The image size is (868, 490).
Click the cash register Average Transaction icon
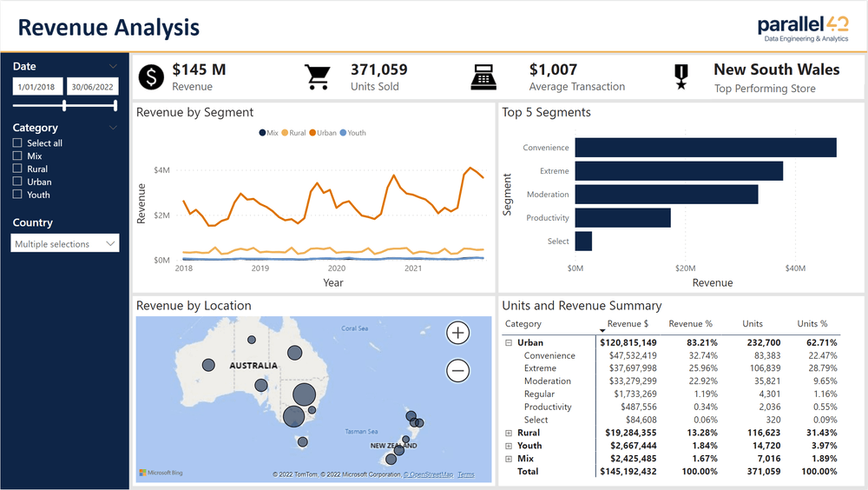[484, 77]
